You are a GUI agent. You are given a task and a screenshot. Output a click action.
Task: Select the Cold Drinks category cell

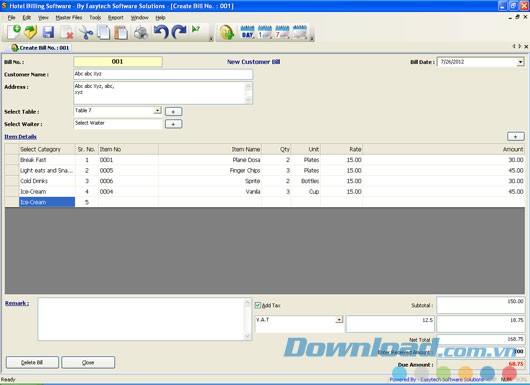tap(47, 181)
